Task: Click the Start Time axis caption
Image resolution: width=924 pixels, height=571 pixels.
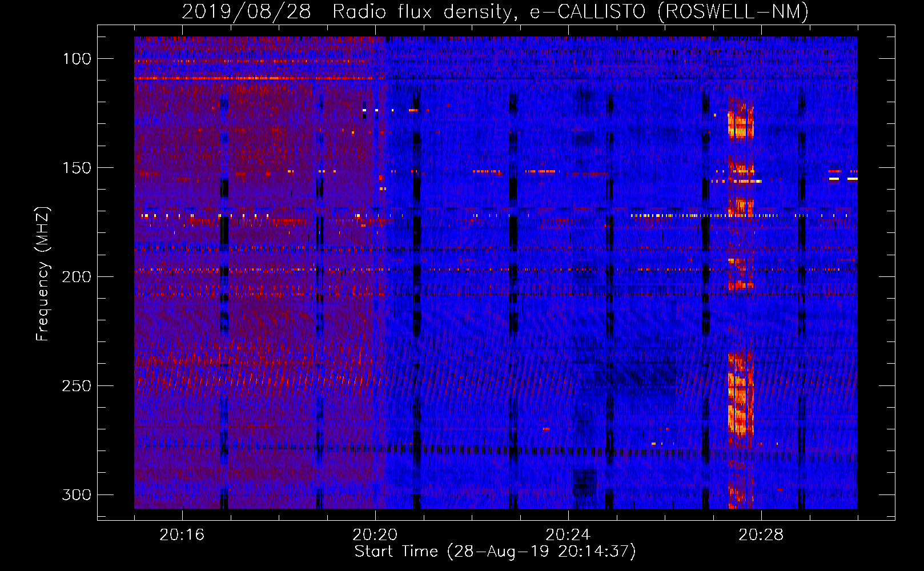Action: [495, 552]
